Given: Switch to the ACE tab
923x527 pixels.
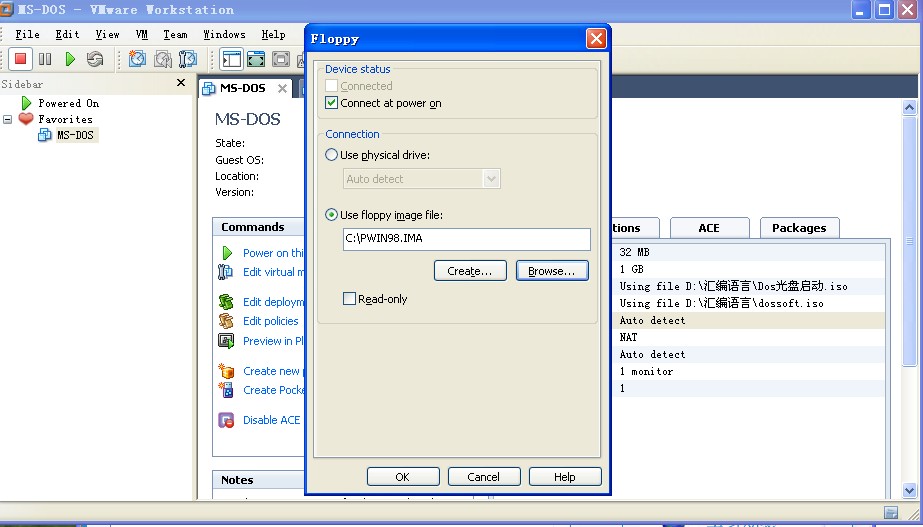Looking at the screenshot, I should pos(709,228).
